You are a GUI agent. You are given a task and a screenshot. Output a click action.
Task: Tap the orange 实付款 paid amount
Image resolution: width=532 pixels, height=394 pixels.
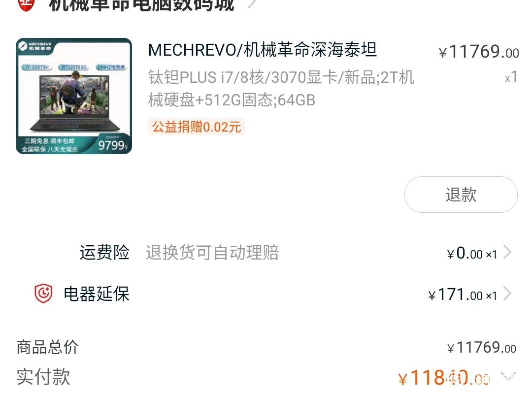[444, 378]
